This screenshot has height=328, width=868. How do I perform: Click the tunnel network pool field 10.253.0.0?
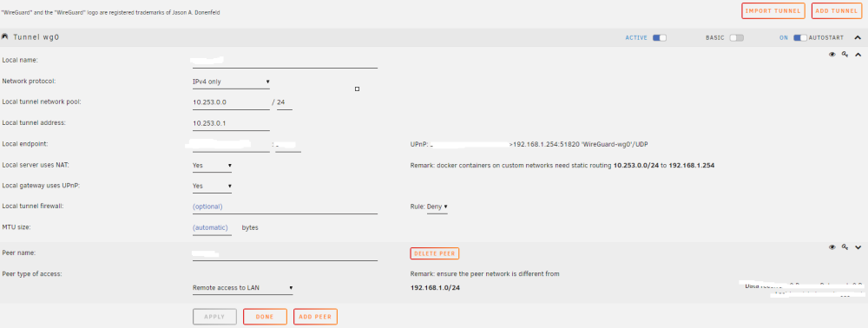pyautogui.click(x=231, y=103)
